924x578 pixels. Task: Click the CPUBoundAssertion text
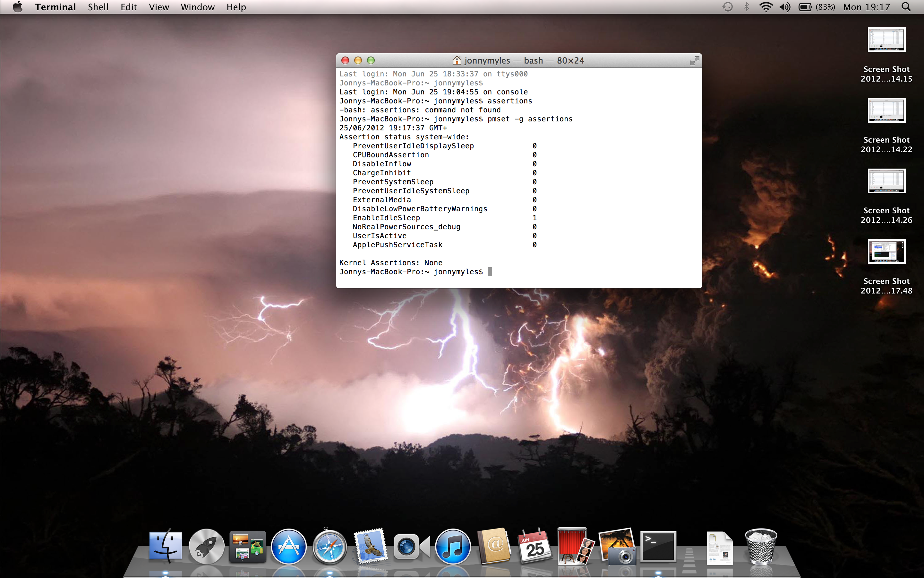390,155
